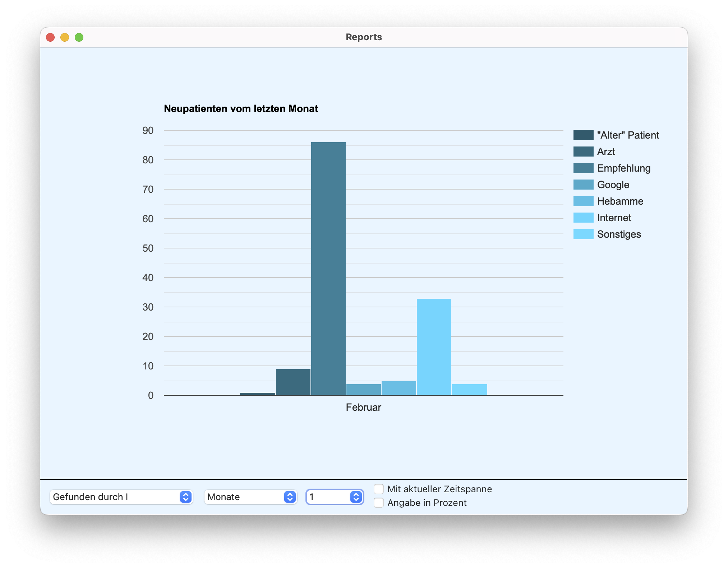This screenshot has width=728, height=568.
Task: Click the Internet legend swatch
Action: (x=583, y=218)
